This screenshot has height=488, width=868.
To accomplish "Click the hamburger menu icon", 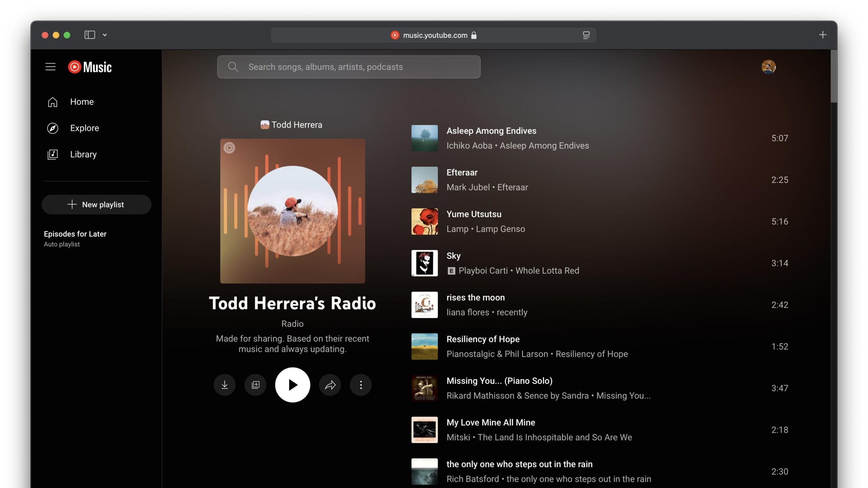I will pos(51,66).
